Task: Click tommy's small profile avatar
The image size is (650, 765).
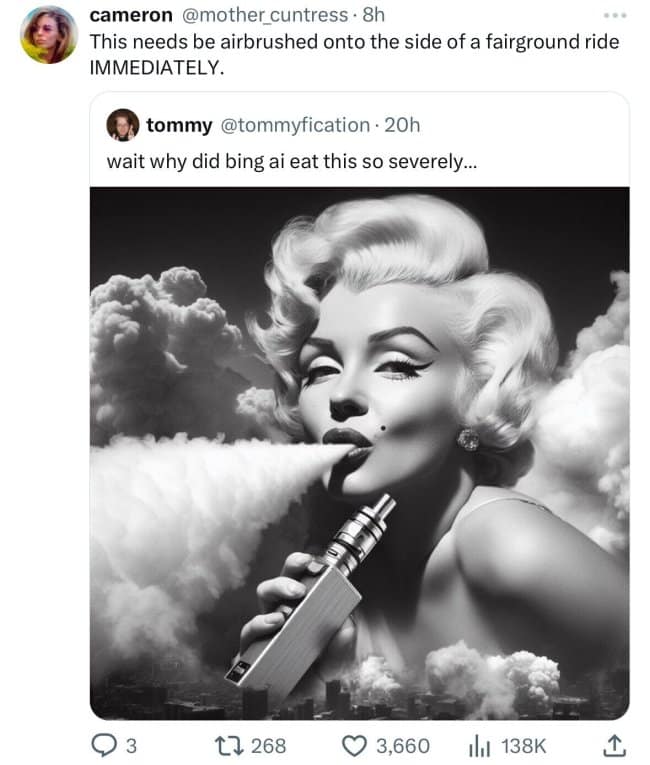Action: (124, 125)
